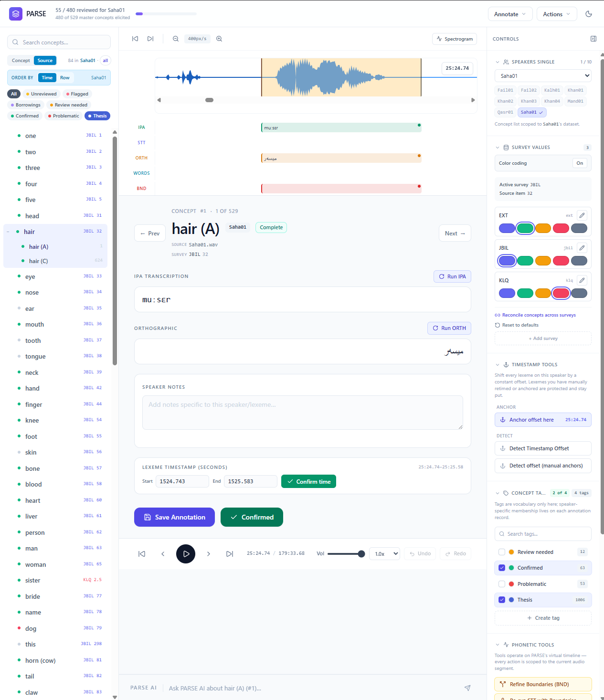Click Run ORTH button

pyautogui.click(x=449, y=328)
